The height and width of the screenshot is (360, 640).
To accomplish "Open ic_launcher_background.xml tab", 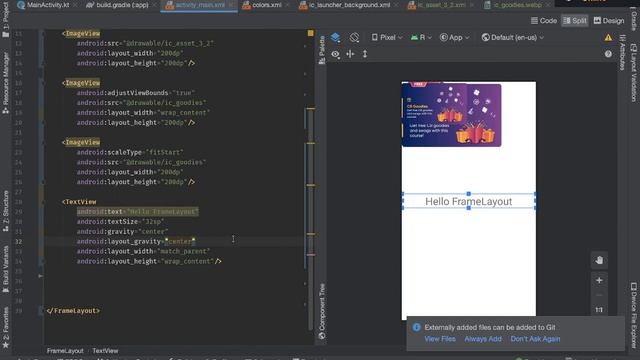I will pyautogui.click(x=344, y=5).
